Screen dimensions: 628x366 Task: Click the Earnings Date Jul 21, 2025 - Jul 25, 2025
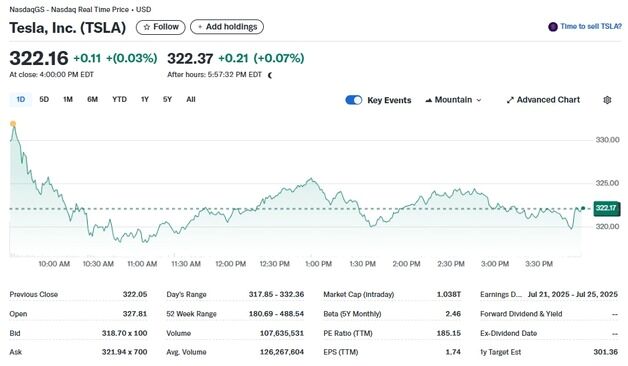pyautogui.click(x=573, y=294)
